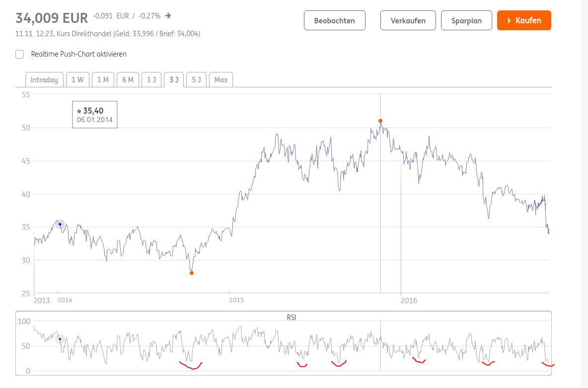Click the Verkaufen button

[x=408, y=21]
